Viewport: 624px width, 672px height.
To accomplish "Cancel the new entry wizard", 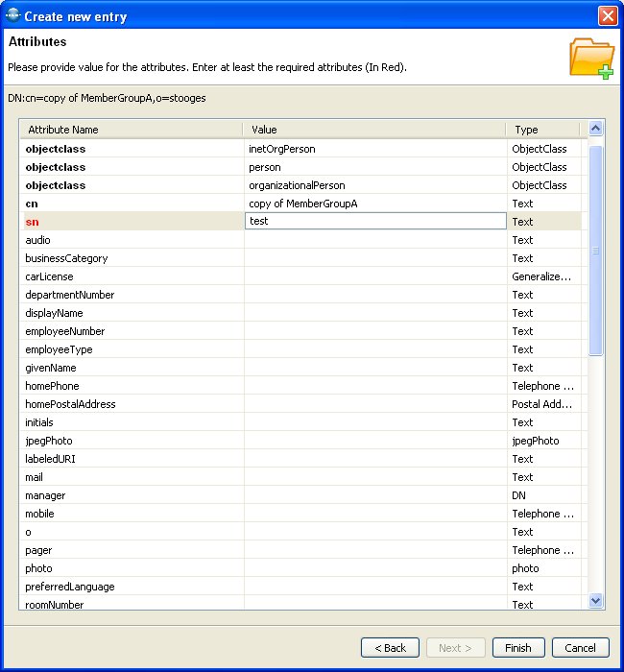I will point(580,648).
